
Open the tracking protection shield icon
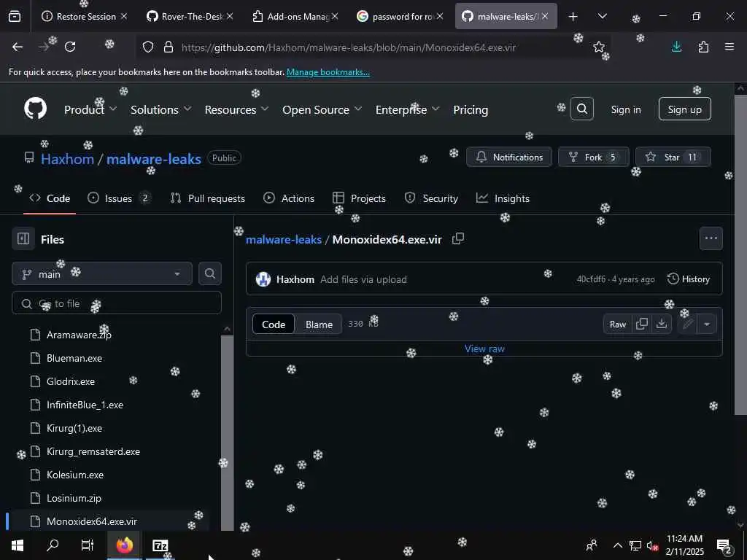[148, 47]
